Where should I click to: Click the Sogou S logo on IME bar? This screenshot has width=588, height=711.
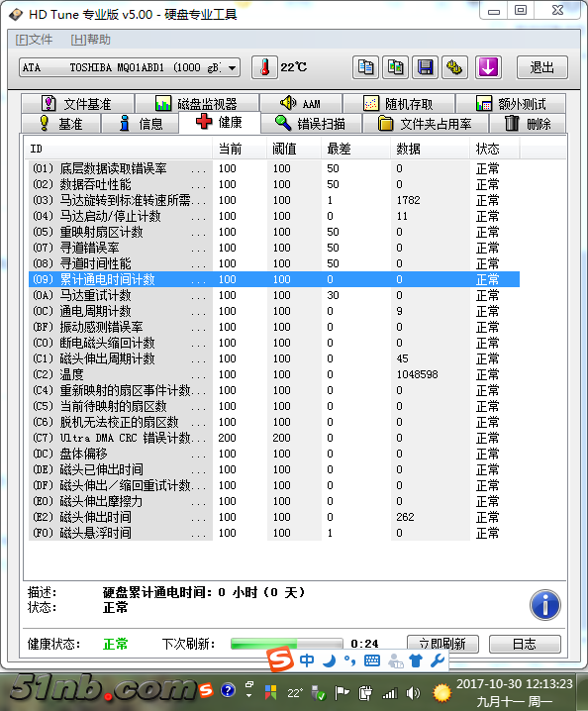(x=280, y=660)
